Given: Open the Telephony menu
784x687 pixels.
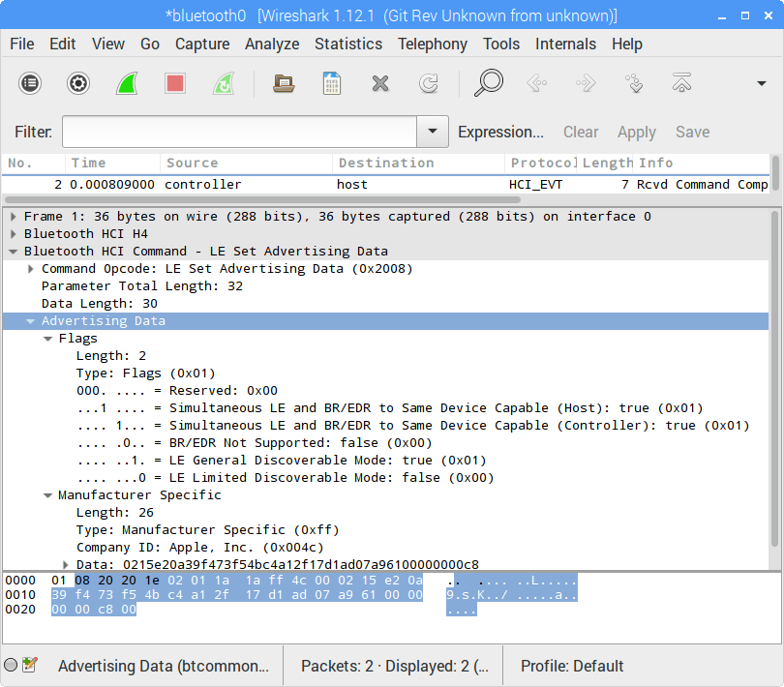Looking at the screenshot, I should [433, 44].
